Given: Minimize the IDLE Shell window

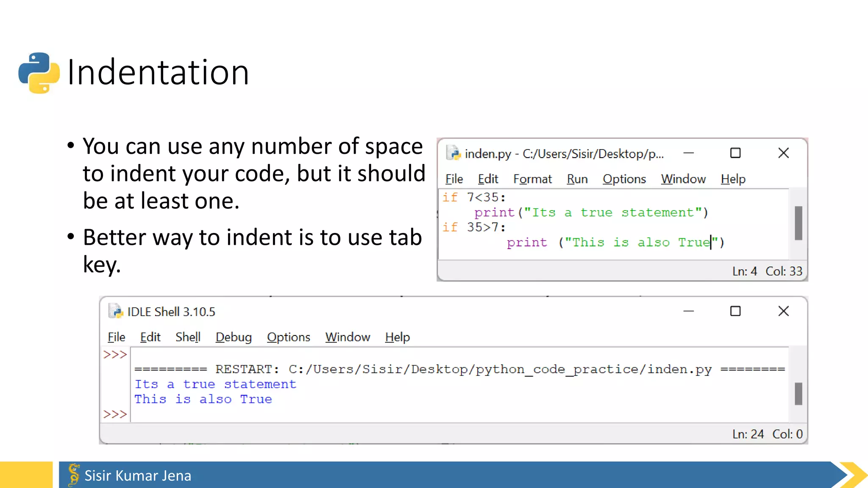Looking at the screenshot, I should 689,311.
